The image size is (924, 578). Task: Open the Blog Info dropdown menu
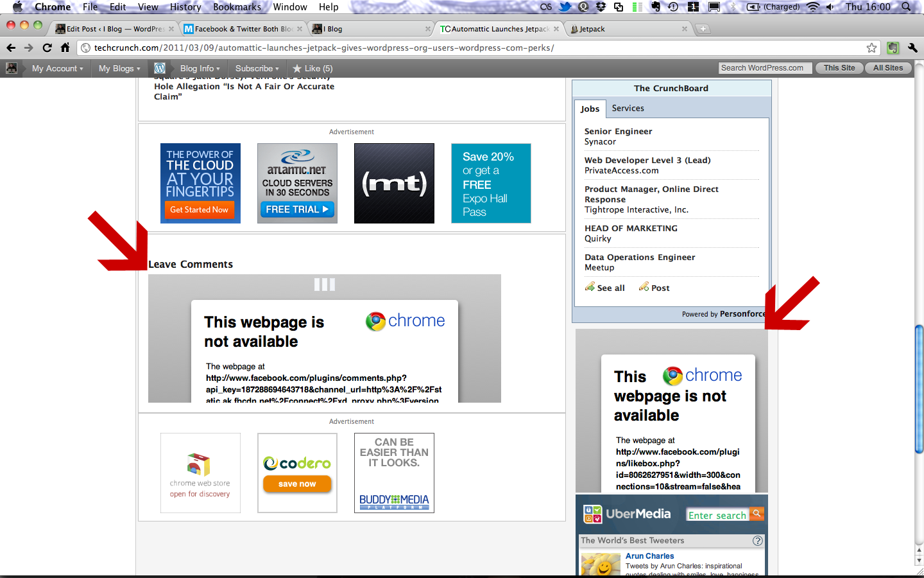pyautogui.click(x=200, y=68)
